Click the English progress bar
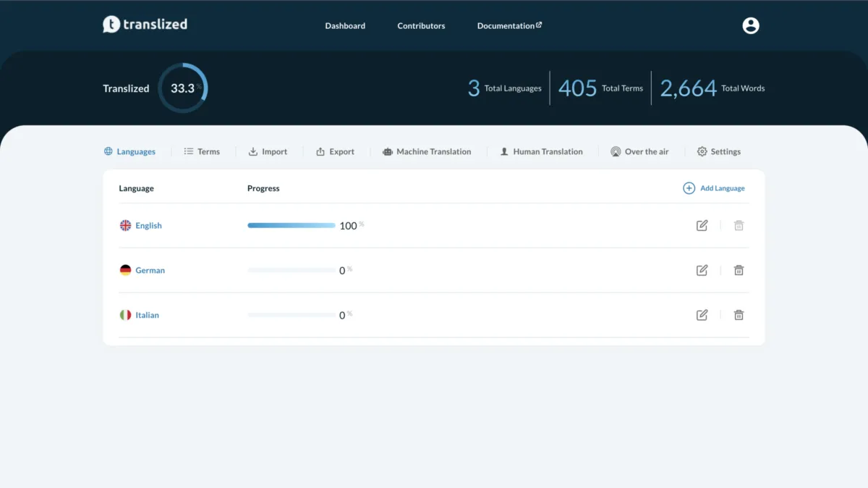Screen dimensions: 868x488 [291, 225]
